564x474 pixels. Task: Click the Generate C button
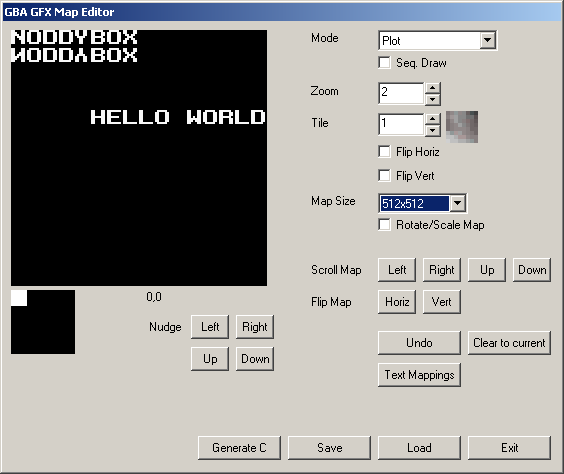239,448
